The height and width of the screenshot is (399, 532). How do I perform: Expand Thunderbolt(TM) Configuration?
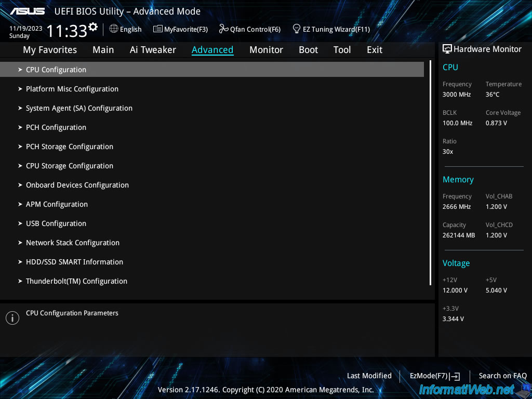point(76,281)
